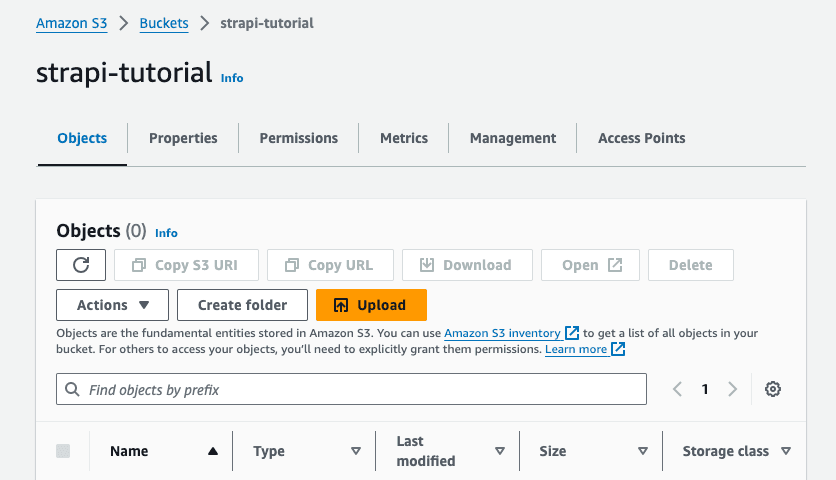Image resolution: width=836 pixels, height=480 pixels.
Task: Open Buckets breadcrumb link
Action: pyautogui.click(x=164, y=23)
